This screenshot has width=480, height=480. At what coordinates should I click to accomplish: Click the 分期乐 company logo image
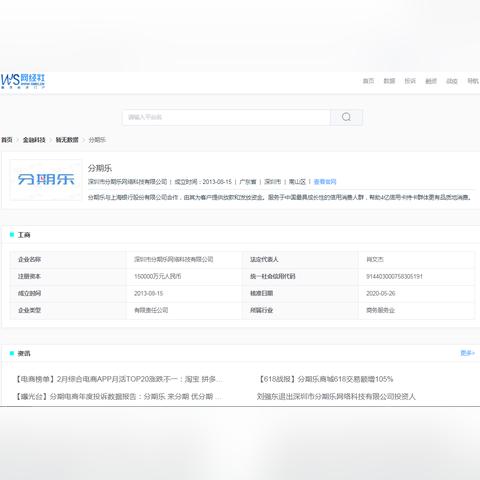(46, 180)
